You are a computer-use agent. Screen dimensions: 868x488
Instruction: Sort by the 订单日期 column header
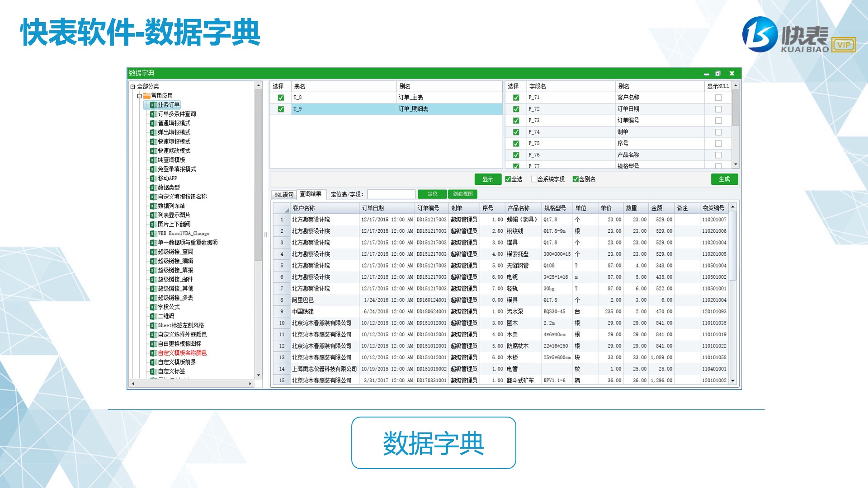pyautogui.click(x=387, y=208)
